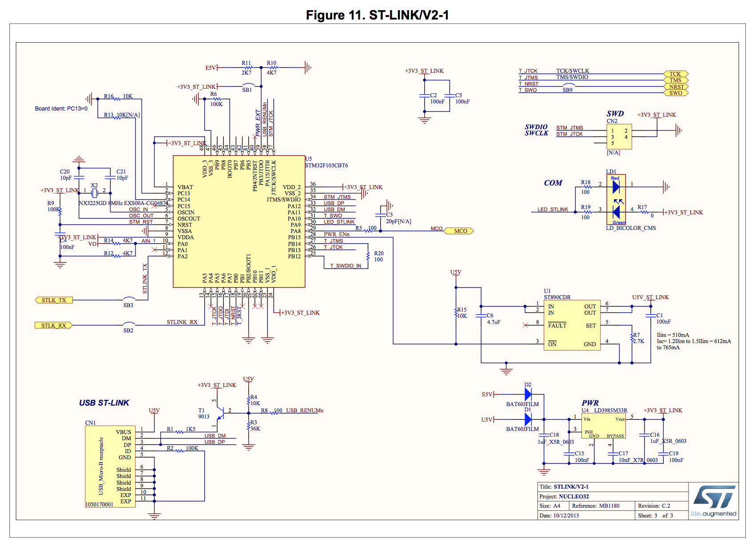Click the 'STM32F103CBT6' part label

click(326, 166)
